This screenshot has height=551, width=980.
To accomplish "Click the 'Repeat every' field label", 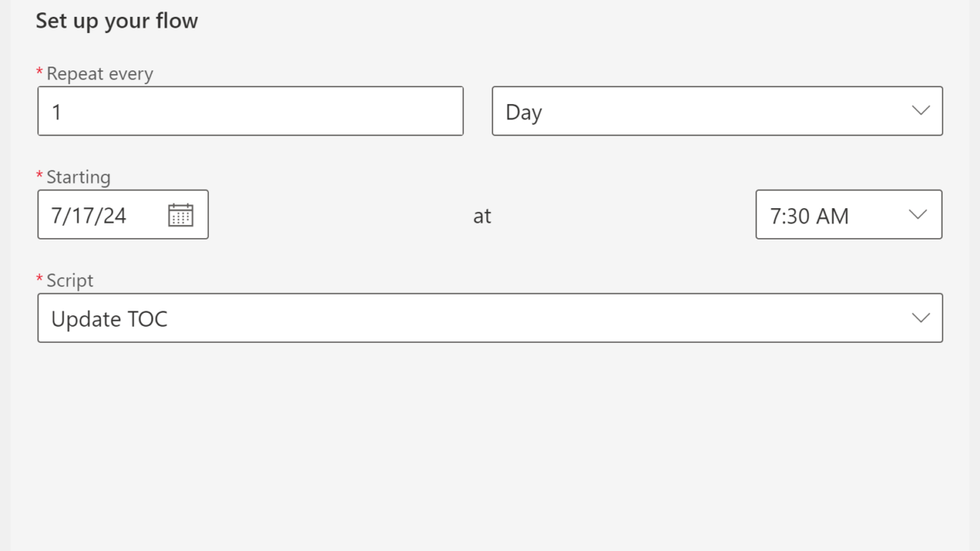I will (x=100, y=74).
